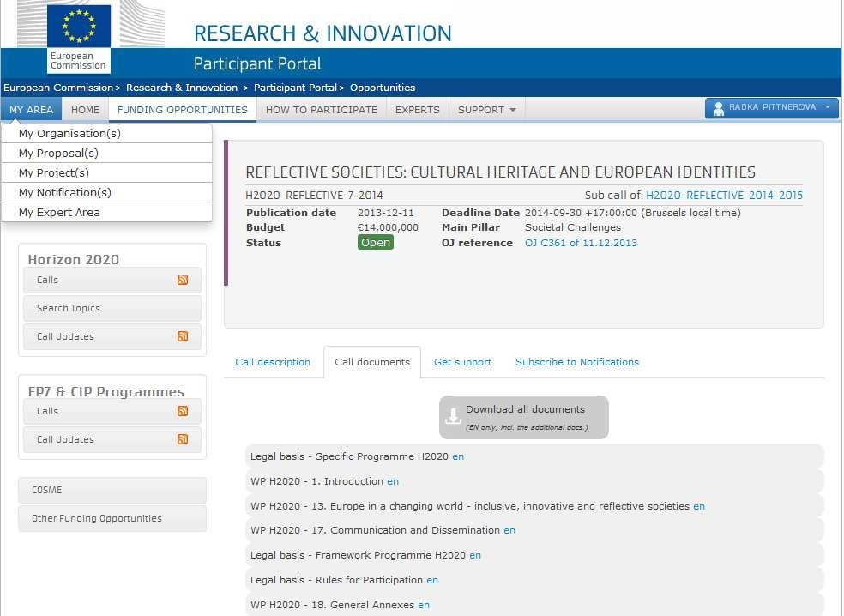Click the user avatar icon beside Radka Pittnerova

718,108
